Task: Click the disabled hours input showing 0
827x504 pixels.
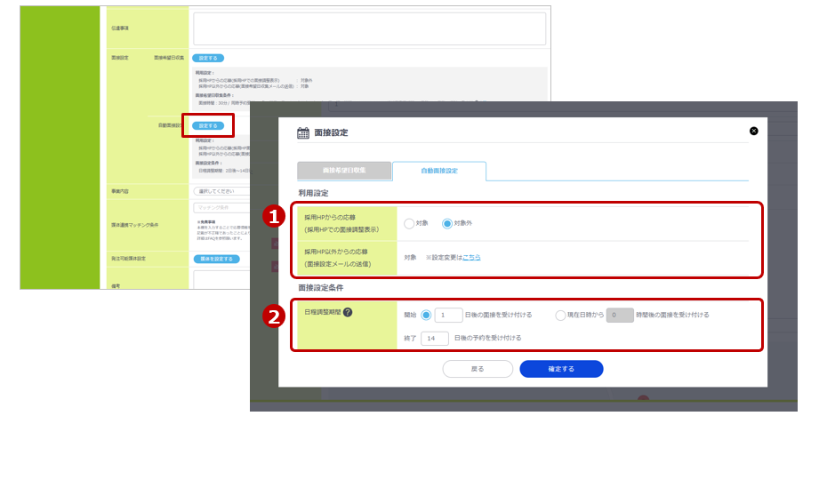Action: [620, 315]
